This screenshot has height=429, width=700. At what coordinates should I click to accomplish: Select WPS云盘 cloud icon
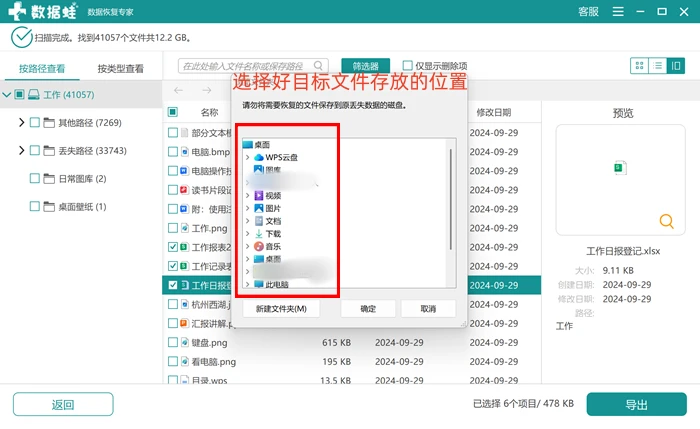click(259, 157)
